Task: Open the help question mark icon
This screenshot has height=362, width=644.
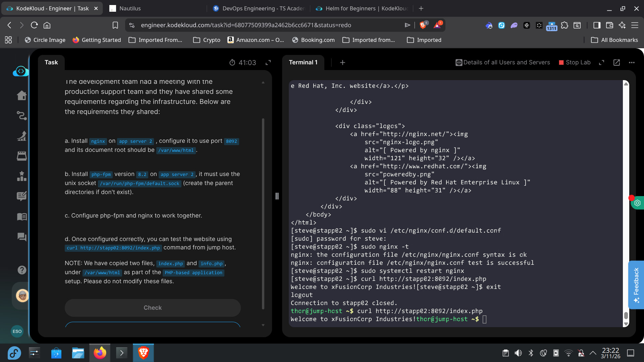Action: click(22, 270)
